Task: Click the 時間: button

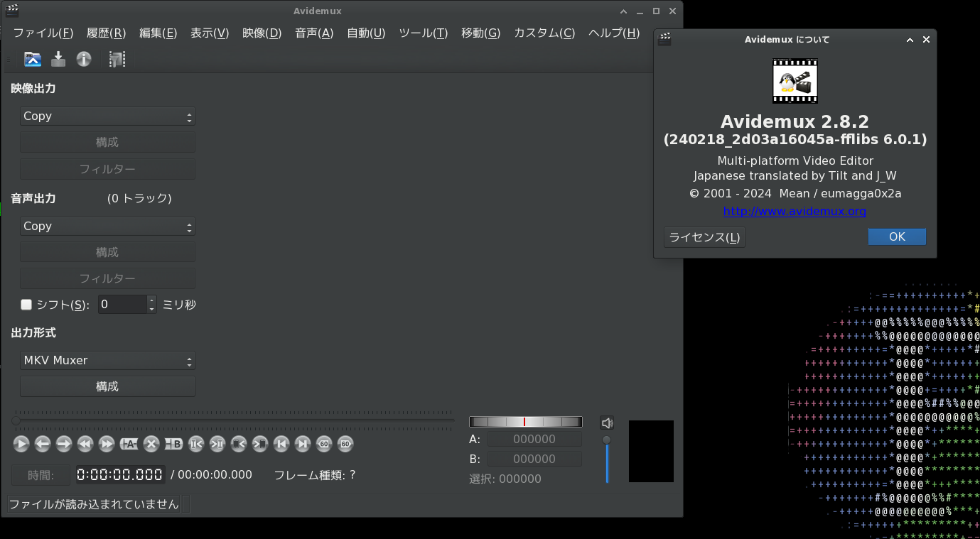Action: point(41,475)
